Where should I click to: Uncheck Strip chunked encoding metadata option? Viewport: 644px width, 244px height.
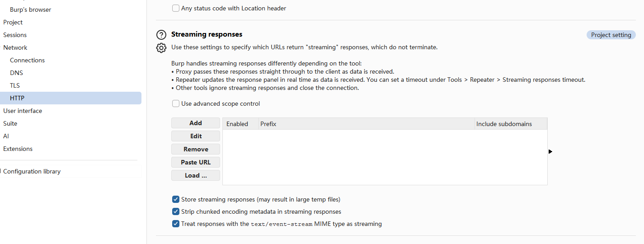coord(176,212)
